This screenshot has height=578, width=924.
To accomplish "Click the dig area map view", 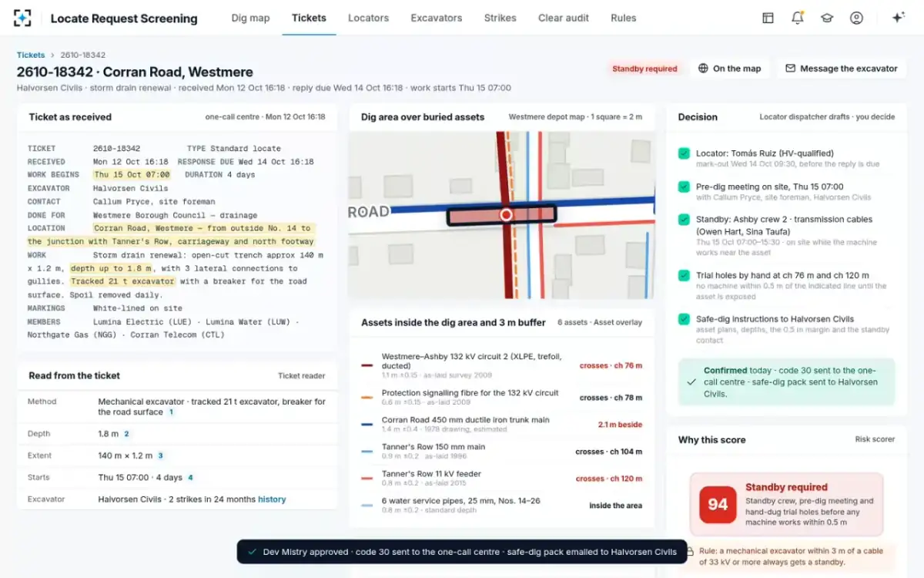I will (502, 215).
